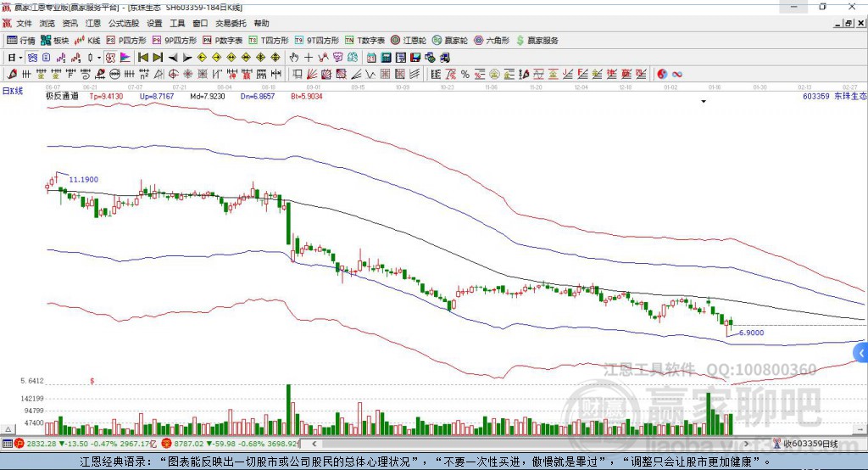Image resolution: width=868 pixels, height=470 pixels.
Task: Select the hand pan tool
Action: pos(293,58)
